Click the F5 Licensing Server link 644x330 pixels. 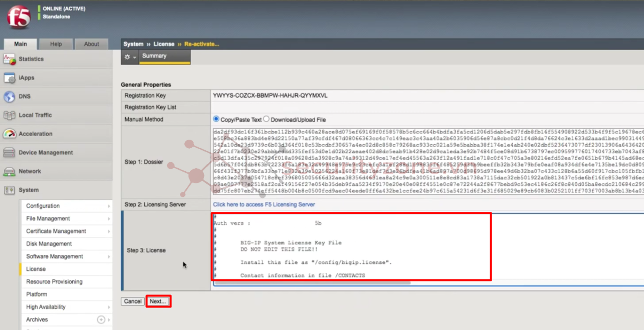tap(264, 204)
